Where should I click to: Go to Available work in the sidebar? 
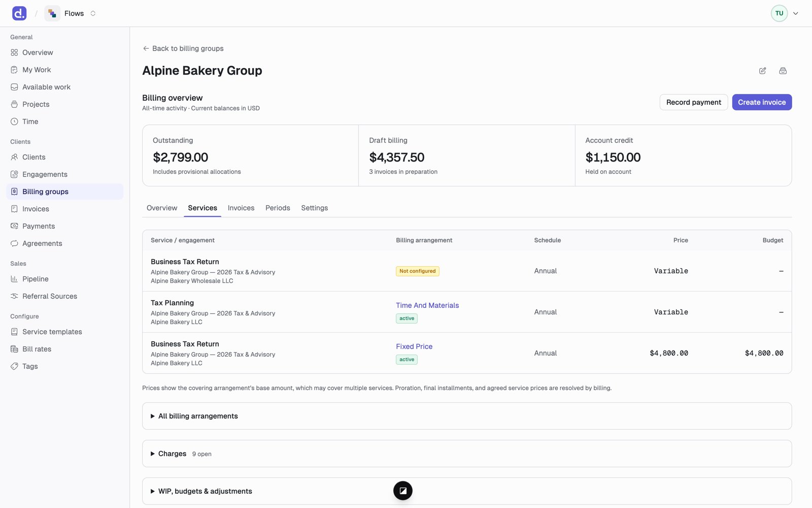64,87
